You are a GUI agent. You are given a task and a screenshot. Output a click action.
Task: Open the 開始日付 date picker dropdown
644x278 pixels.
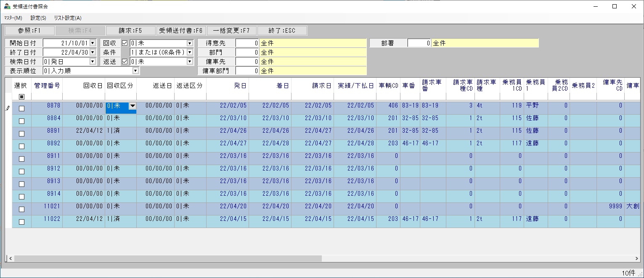pos(93,43)
